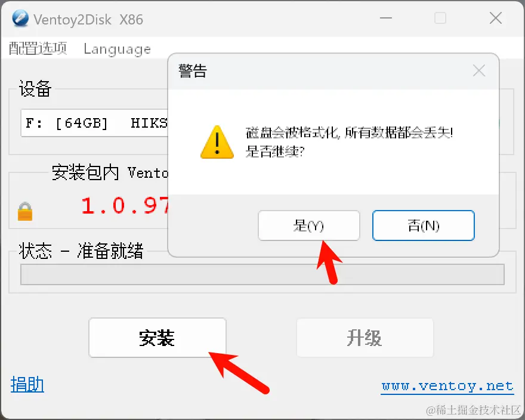Open the 配置选项 menu
Screen dimensions: 525x420
click(x=38, y=48)
